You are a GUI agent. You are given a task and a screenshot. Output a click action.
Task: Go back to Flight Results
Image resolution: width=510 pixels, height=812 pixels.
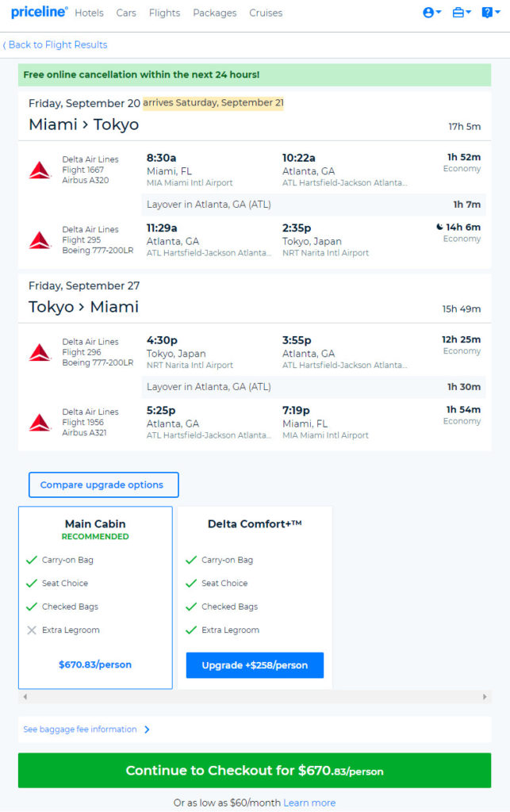55,45
